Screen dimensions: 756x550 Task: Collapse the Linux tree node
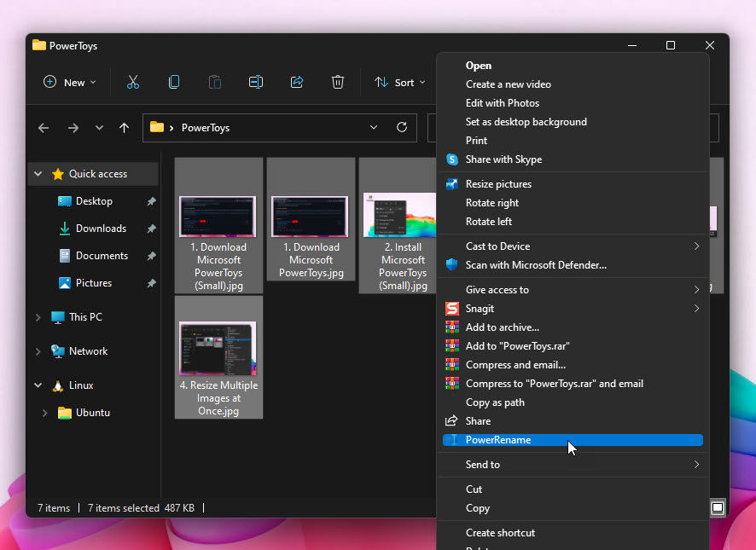(38, 385)
